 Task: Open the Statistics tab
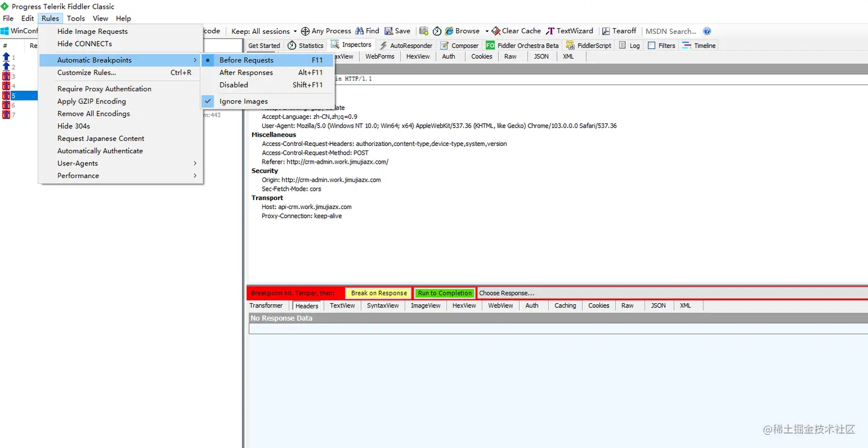306,45
